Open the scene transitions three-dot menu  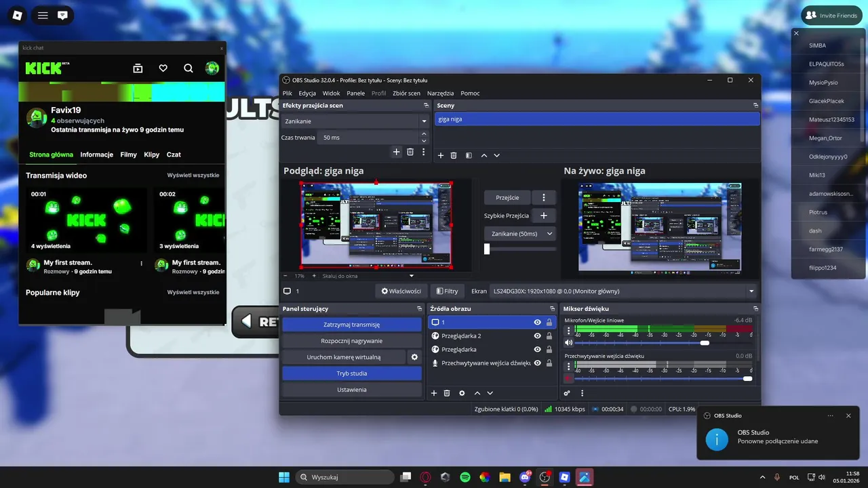423,152
